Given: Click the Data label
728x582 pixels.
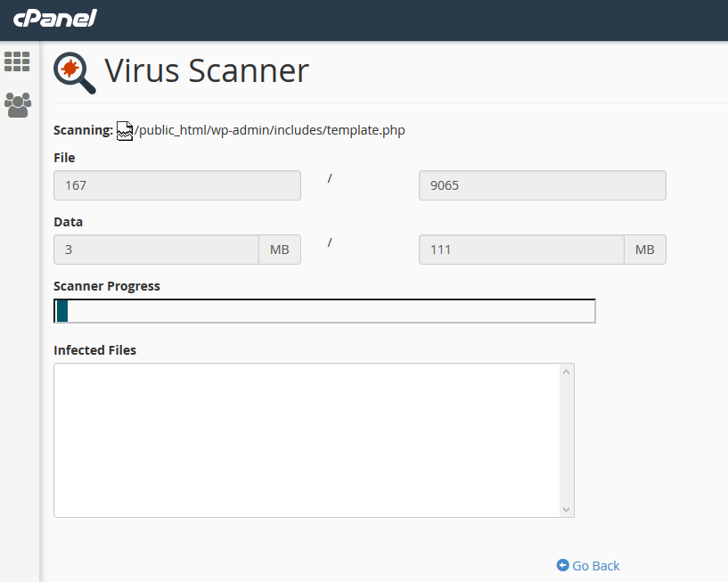Looking at the screenshot, I should [69, 222].
